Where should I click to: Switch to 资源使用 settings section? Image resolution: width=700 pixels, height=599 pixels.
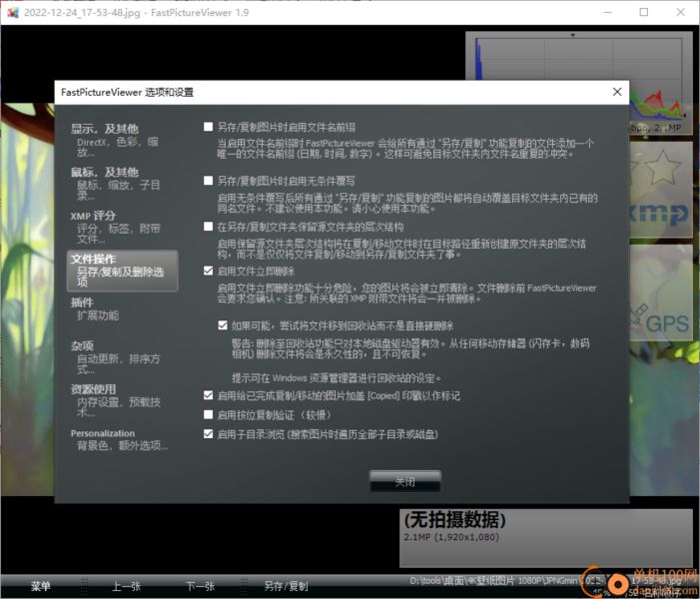[122, 400]
